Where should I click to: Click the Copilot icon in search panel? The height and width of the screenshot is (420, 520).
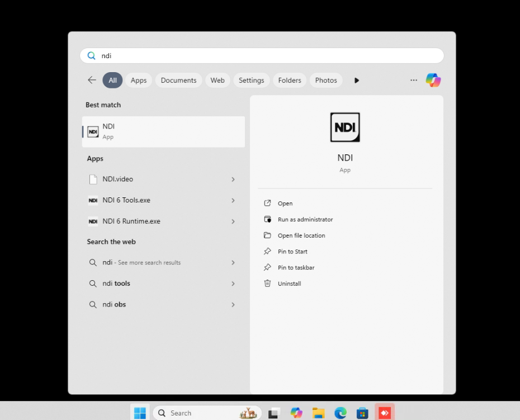pyautogui.click(x=433, y=80)
